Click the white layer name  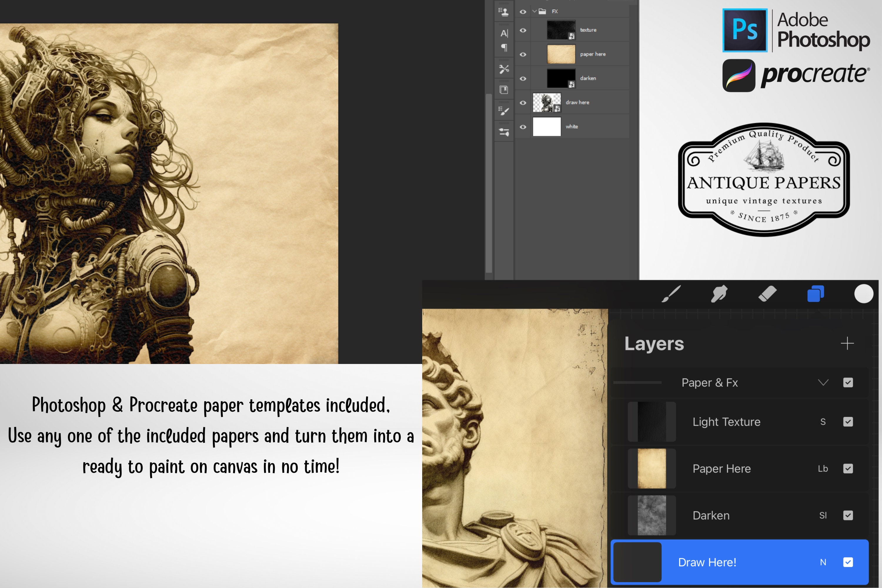[572, 127]
